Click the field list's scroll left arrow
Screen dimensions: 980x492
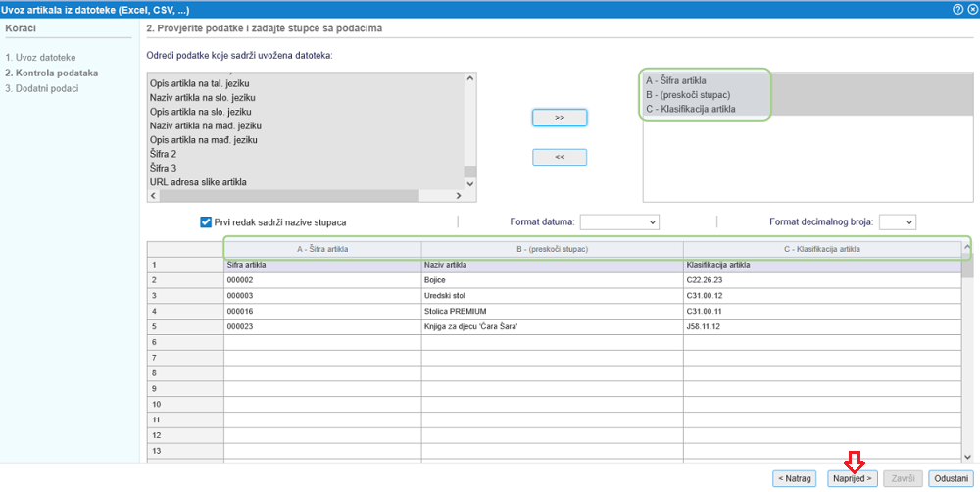153,196
